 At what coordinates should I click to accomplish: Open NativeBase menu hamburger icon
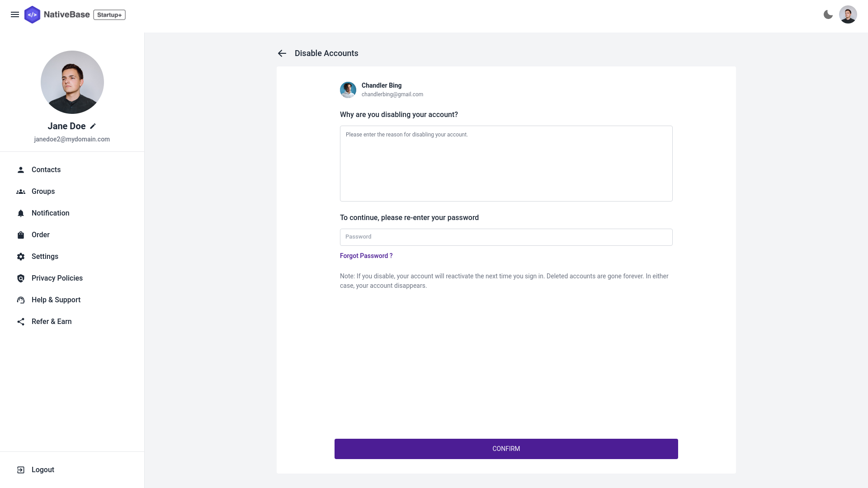click(x=15, y=14)
